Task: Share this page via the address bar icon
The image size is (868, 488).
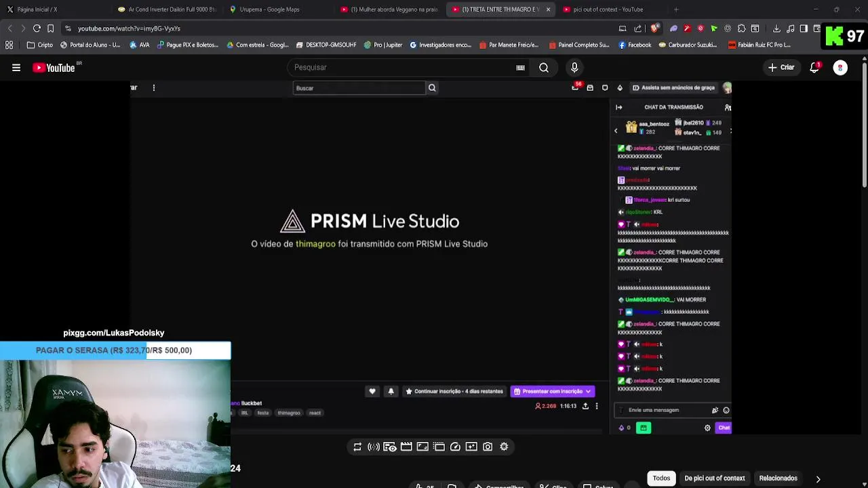Action: pyautogui.click(x=637, y=28)
